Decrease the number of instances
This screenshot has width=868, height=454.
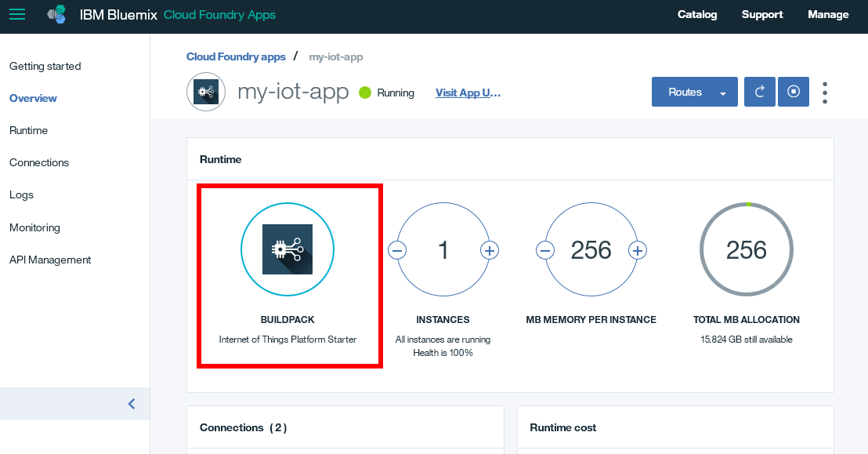click(398, 250)
